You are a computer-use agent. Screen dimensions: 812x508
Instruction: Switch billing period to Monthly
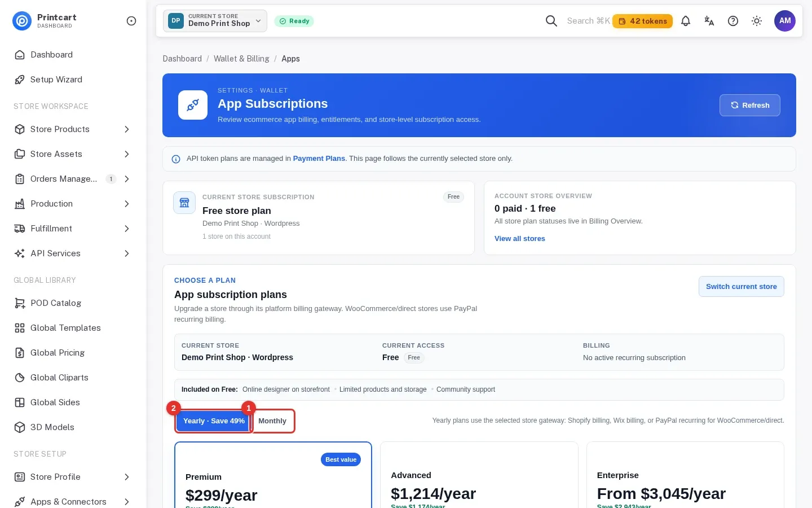[x=272, y=421]
